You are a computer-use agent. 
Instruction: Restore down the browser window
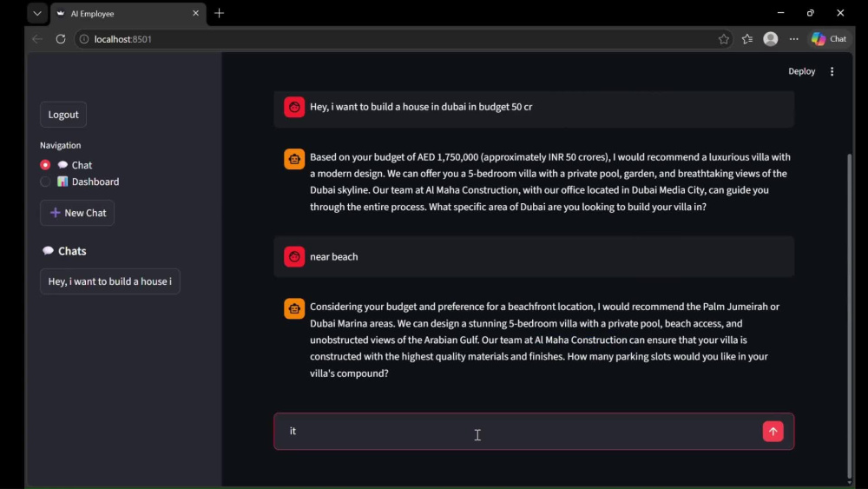point(811,13)
